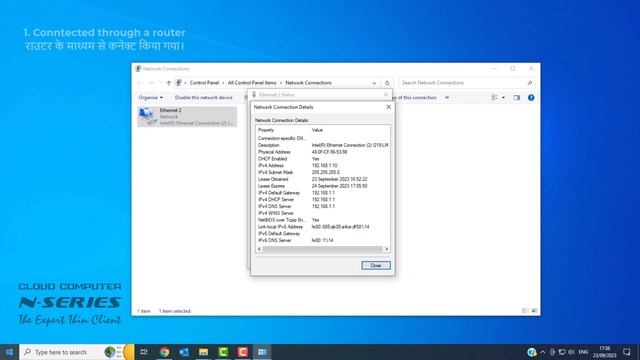Image resolution: width=640 pixels, height=360 pixels.
Task: Navigate back in Network Connections window
Action: point(140,83)
